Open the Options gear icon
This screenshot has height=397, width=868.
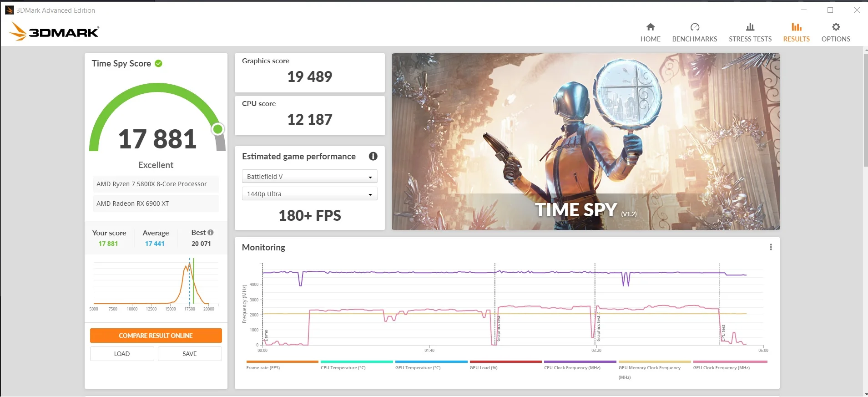[x=836, y=27]
